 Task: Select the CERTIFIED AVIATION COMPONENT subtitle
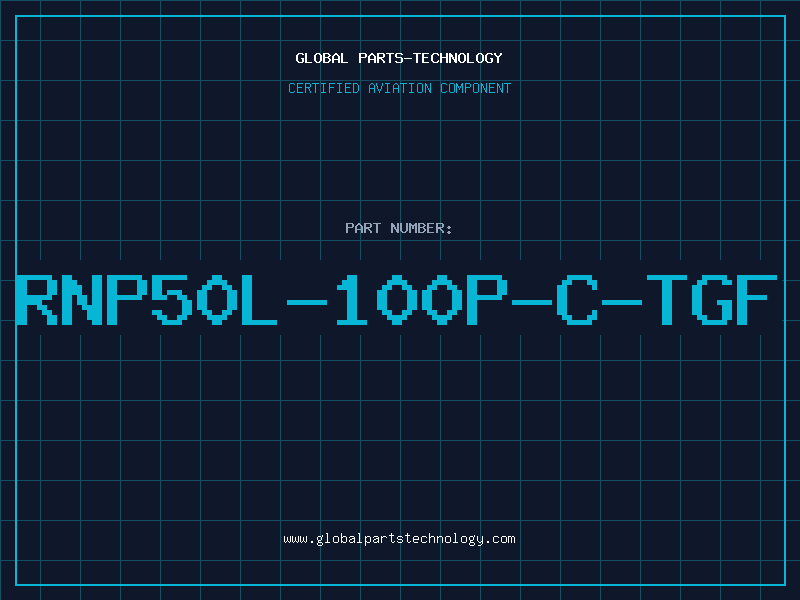click(x=399, y=88)
